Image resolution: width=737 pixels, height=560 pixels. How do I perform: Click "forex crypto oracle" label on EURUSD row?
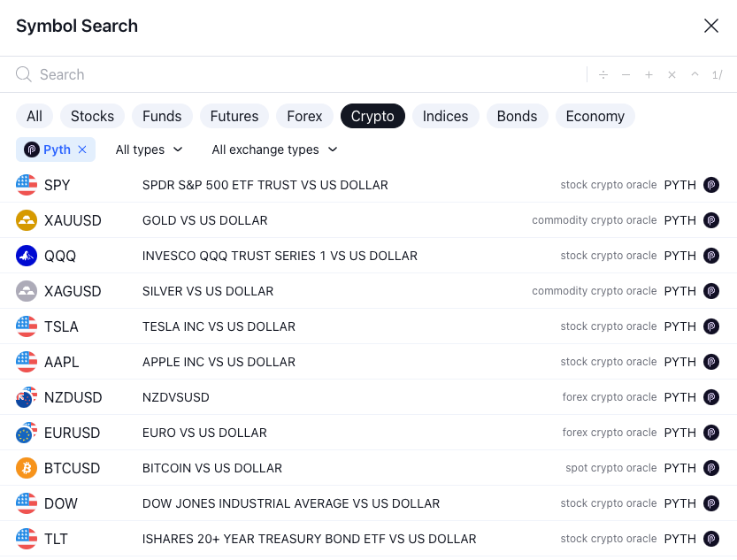point(610,433)
